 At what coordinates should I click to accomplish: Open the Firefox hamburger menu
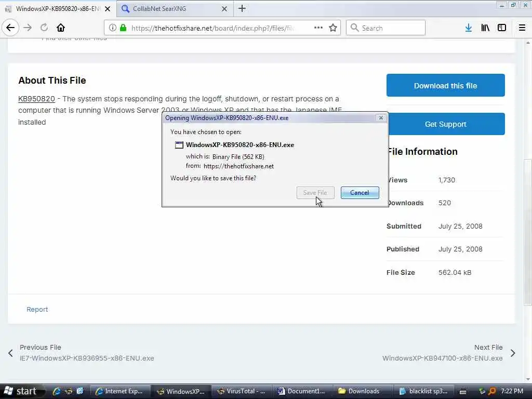pos(522,28)
